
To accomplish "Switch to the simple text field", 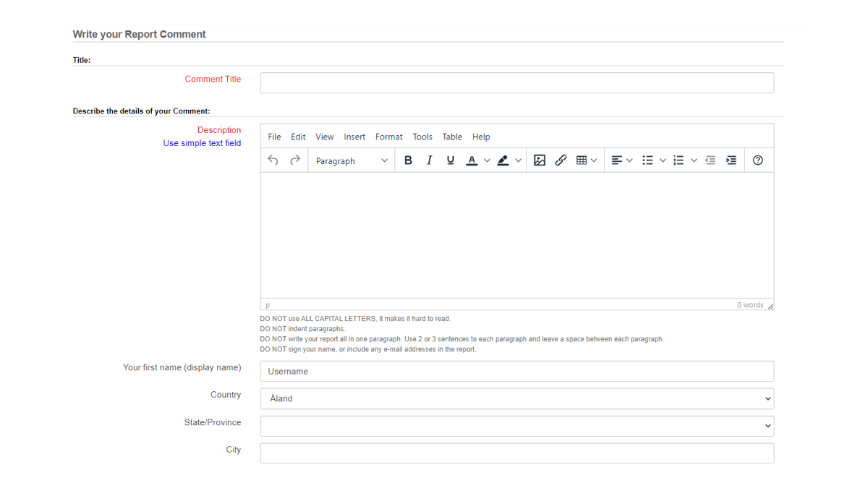I will [x=202, y=142].
